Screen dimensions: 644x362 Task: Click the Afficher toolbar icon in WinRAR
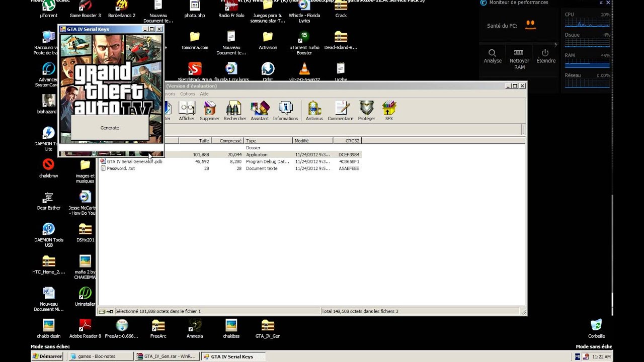click(187, 111)
